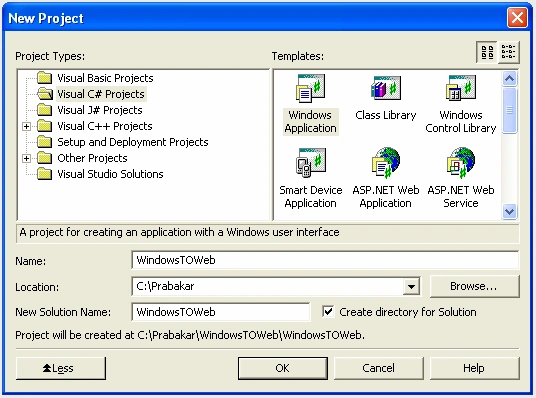Close the New Project dialog
536x398 pixels.
(517, 17)
